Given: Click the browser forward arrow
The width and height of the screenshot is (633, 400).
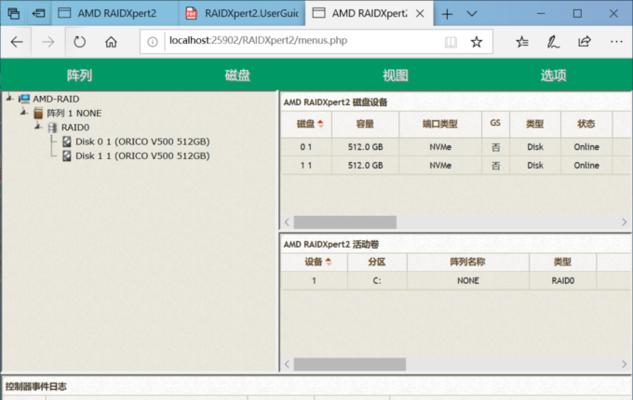Looking at the screenshot, I should [x=48, y=42].
